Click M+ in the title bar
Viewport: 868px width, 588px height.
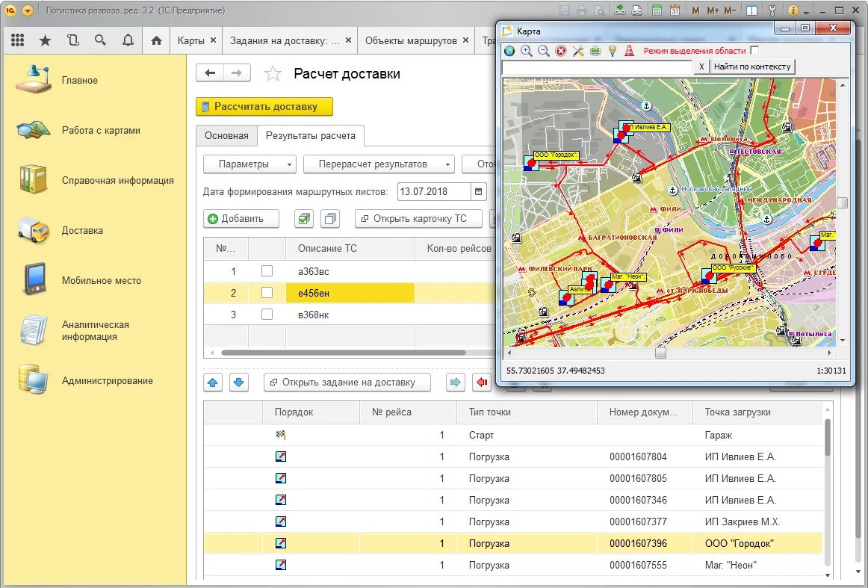713,10
